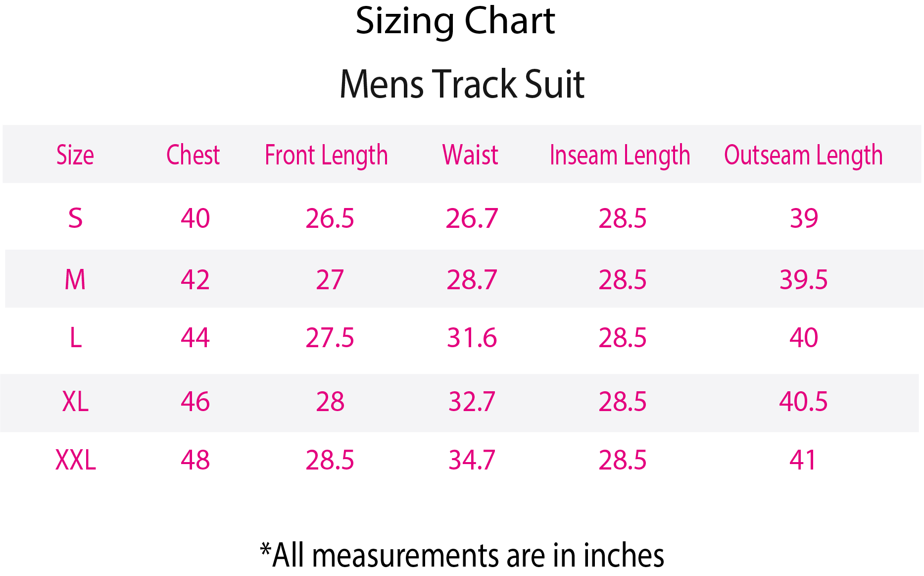Click the Front Length column header
The height and width of the screenshot is (576, 924).
[326, 156]
